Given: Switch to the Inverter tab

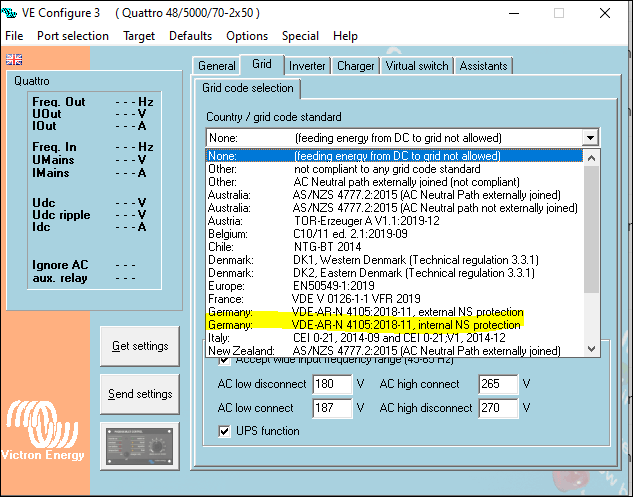Looking at the screenshot, I should 307,66.
